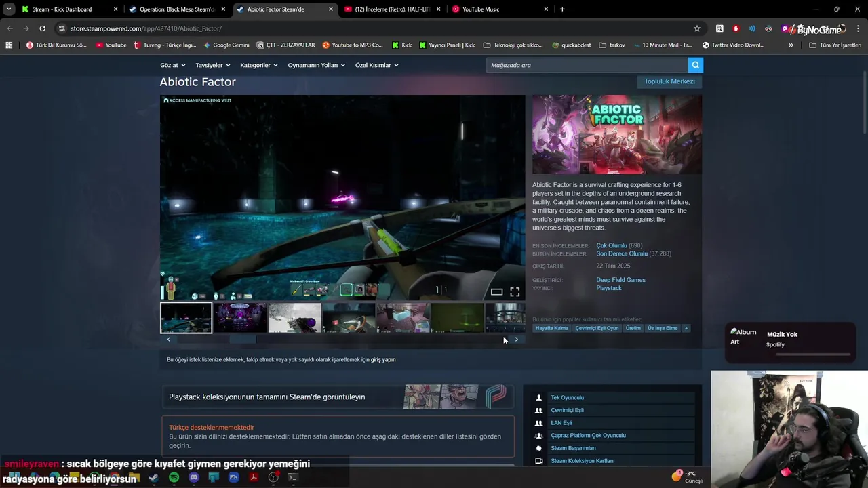Select the green fog screenshot thumbnail
The height and width of the screenshot is (488, 868).
click(457, 318)
